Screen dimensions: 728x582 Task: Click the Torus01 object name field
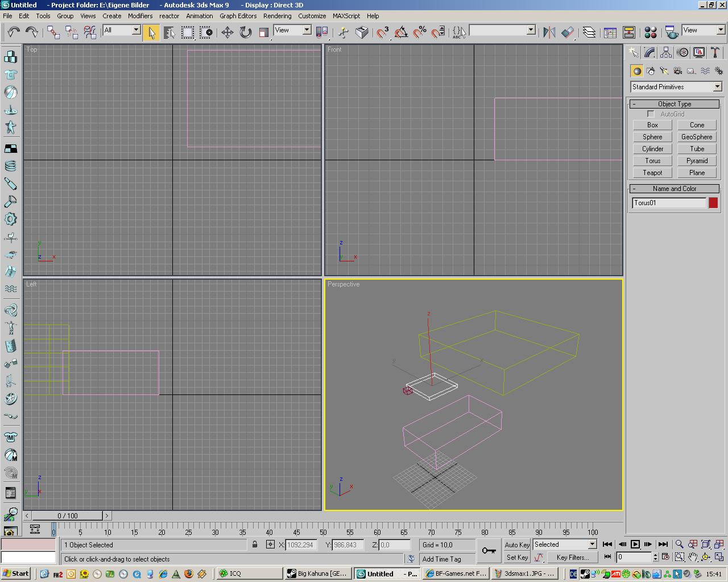tap(669, 203)
